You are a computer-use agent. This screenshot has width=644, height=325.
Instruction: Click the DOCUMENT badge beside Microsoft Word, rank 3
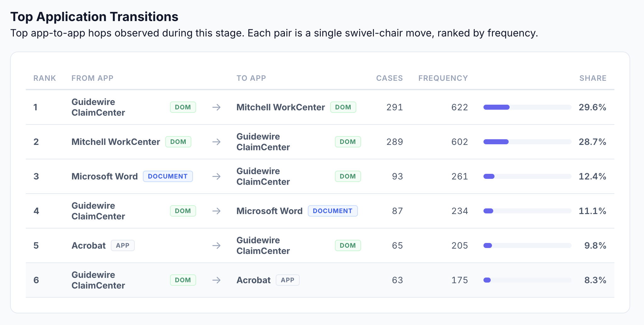(168, 177)
